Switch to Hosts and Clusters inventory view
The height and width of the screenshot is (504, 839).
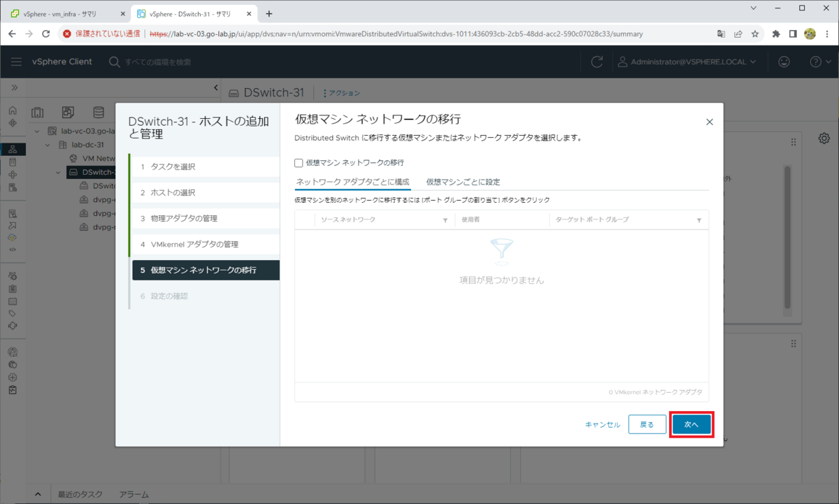(x=37, y=113)
